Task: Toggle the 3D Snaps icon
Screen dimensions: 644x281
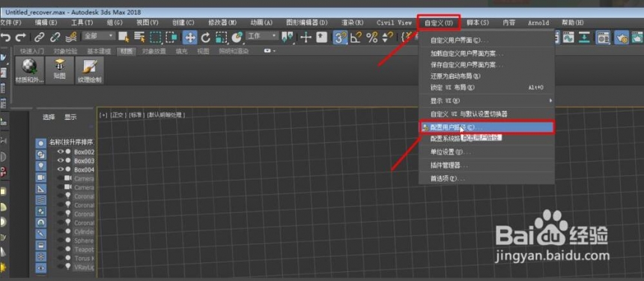Action: [x=340, y=37]
